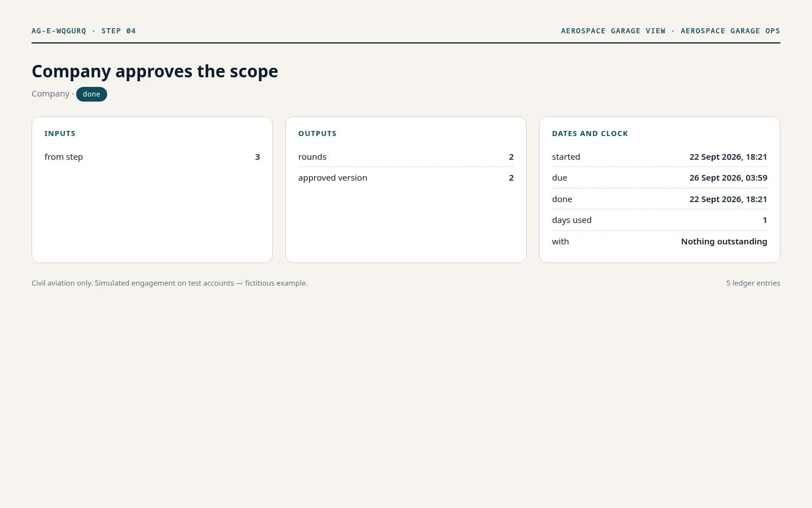812x508 pixels.
Task: Click the approved version value 2
Action: pyautogui.click(x=511, y=178)
